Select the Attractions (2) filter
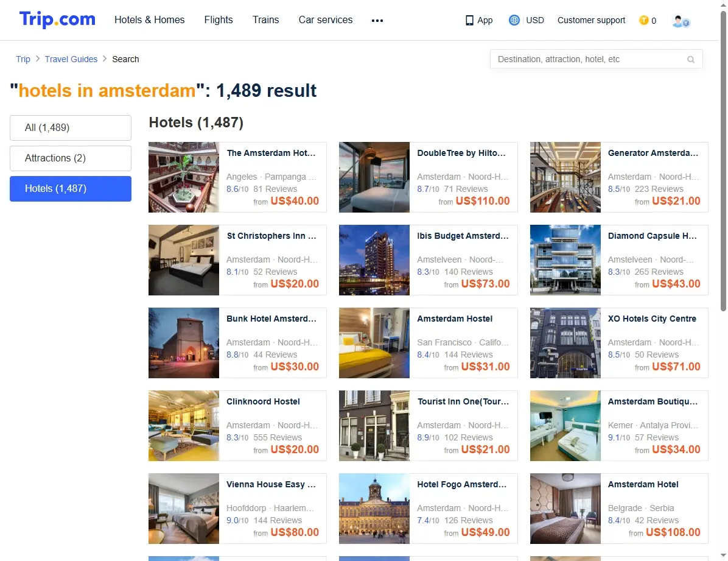728x561 pixels. point(71,158)
